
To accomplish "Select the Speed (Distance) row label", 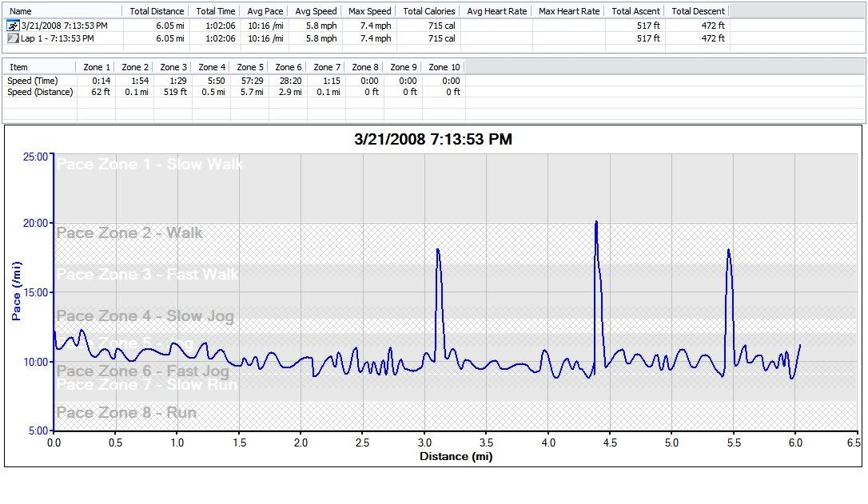I will pyautogui.click(x=40, y=92).
